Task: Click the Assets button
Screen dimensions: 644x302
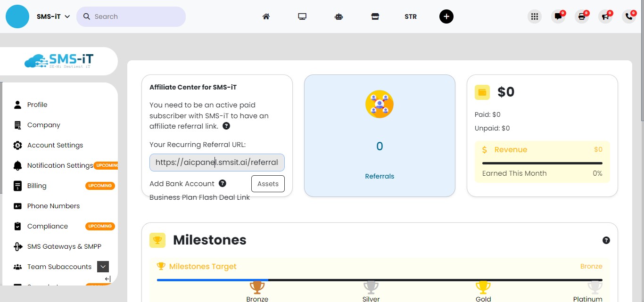Action: [268, 184]
